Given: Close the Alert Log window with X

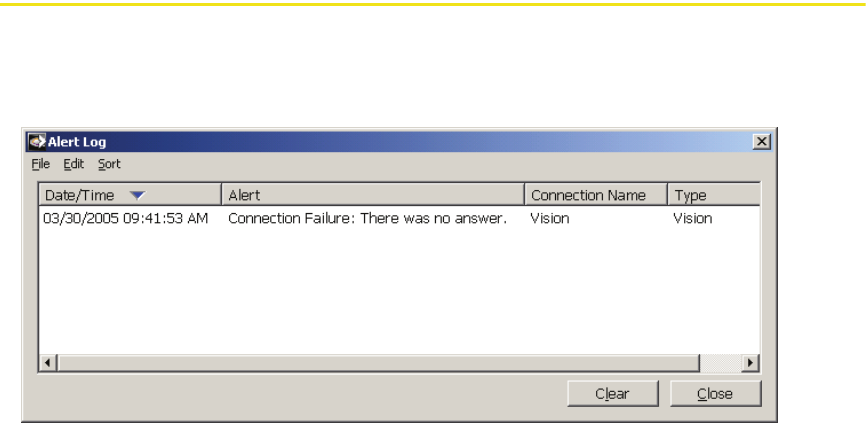Looking at the screenshot, I should [x=762, y=142].
